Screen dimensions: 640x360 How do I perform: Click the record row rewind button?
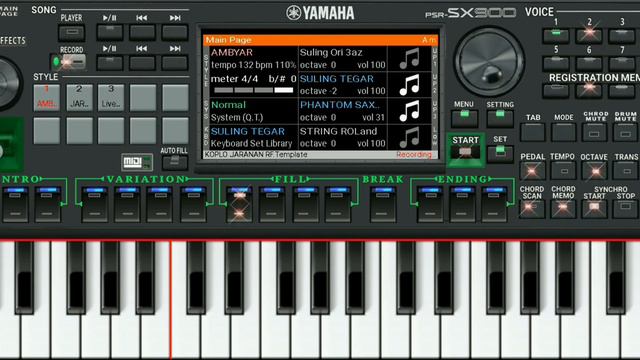click(142, 63)
